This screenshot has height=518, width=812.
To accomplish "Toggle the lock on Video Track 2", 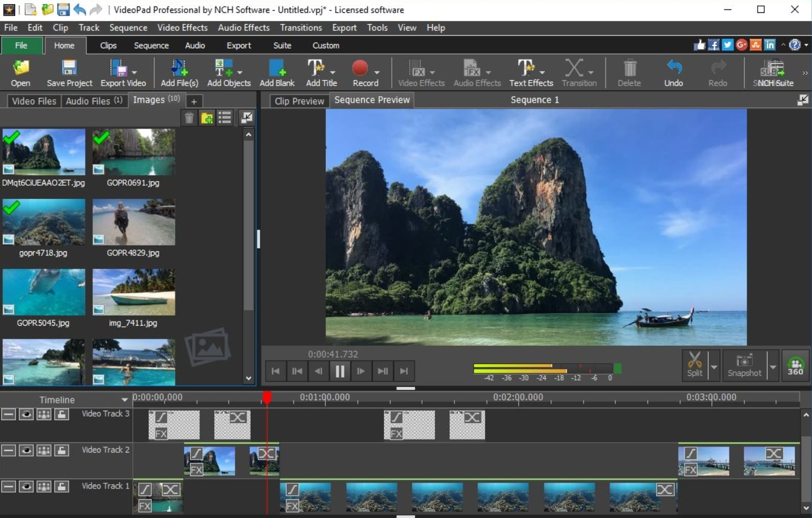I will click(x=61, y=450).
